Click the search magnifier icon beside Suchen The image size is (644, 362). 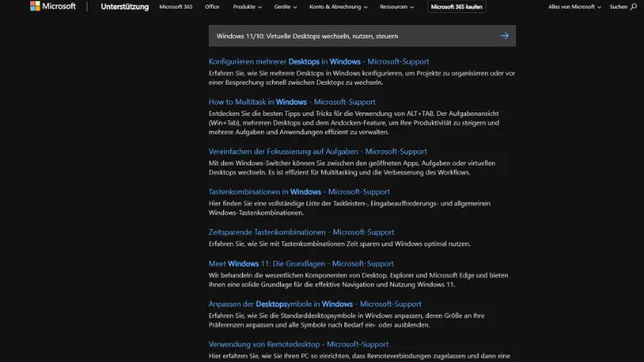point(634,7)
